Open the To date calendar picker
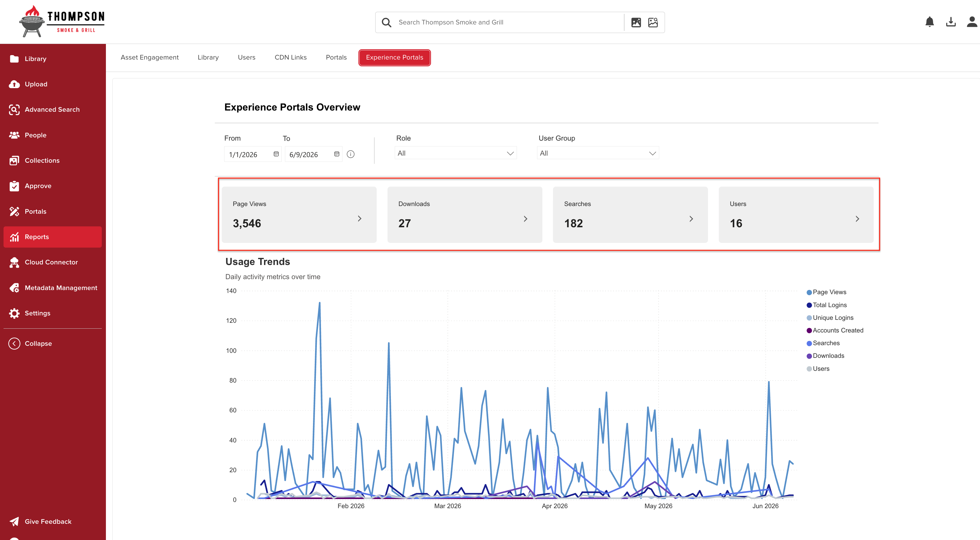The image size is (980, 540). point(337,154)
